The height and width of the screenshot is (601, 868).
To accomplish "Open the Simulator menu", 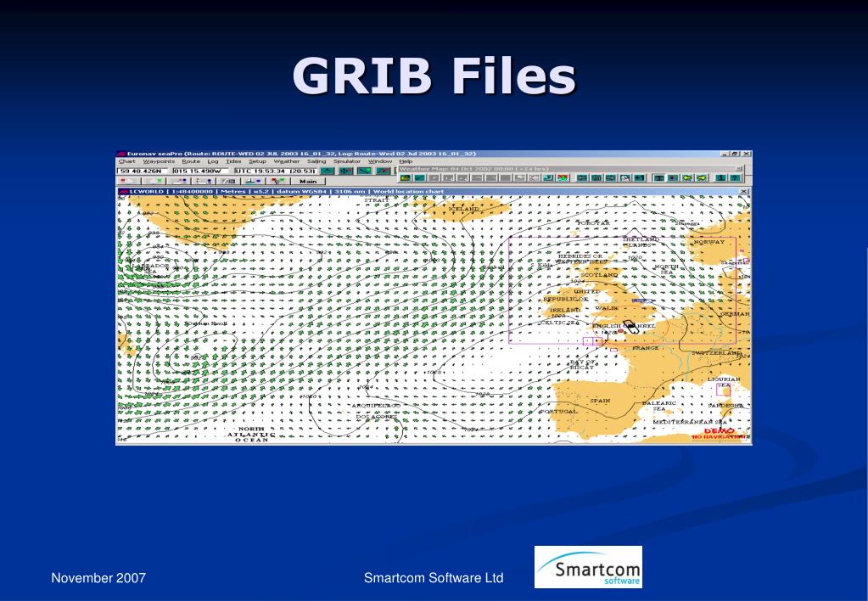I will coord(347,161).
